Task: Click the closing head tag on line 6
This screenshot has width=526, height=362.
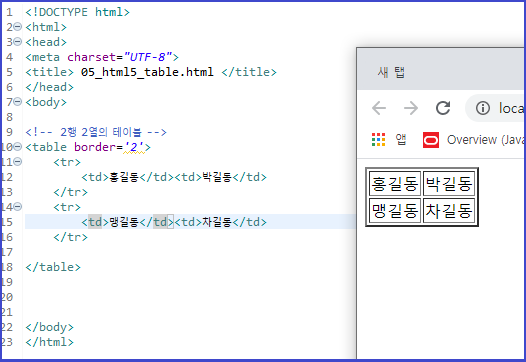Action: coord(49,87)
